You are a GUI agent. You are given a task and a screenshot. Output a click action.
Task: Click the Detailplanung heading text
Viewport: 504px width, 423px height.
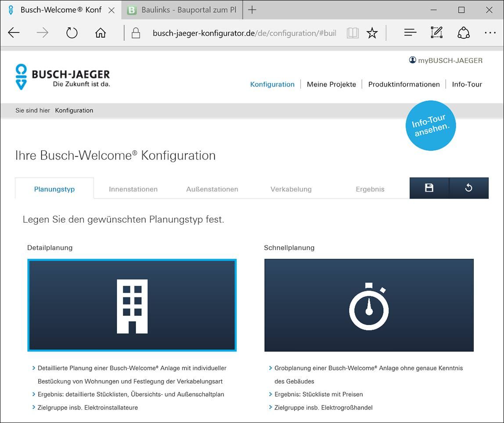click(50, 248)
